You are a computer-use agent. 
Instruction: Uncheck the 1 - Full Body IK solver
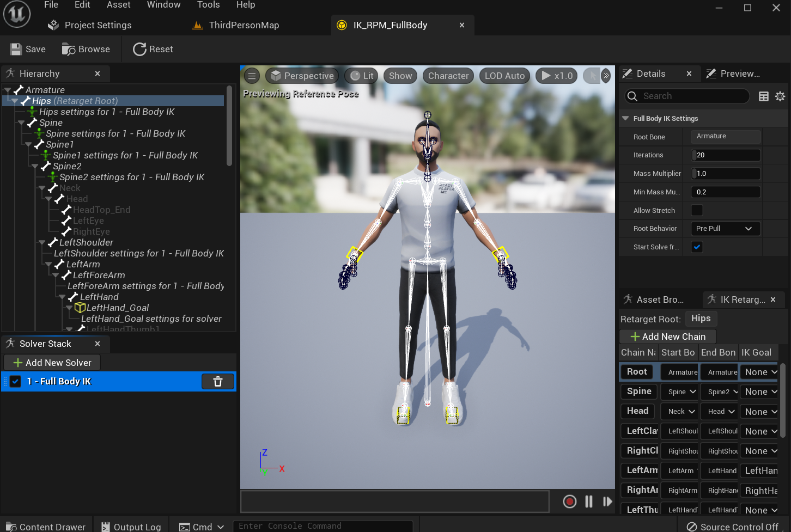click(x=15, y=381)
